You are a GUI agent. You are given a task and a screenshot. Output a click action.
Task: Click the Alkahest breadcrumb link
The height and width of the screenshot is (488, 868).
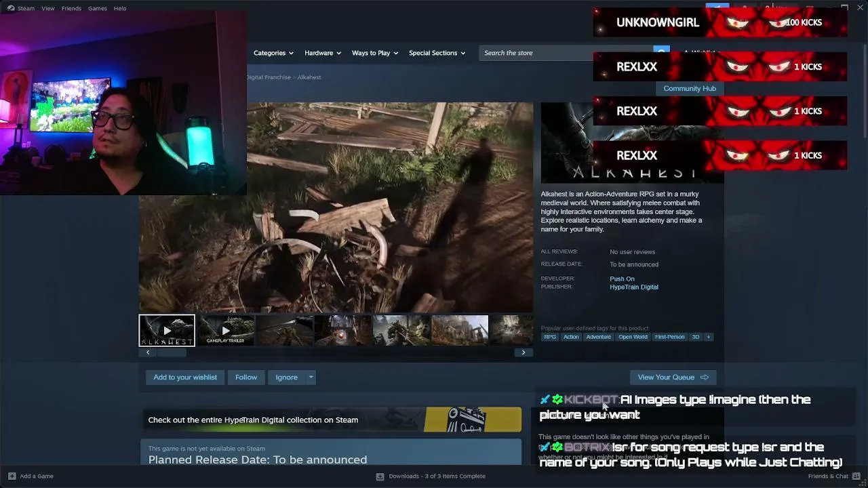click(309, 77)
